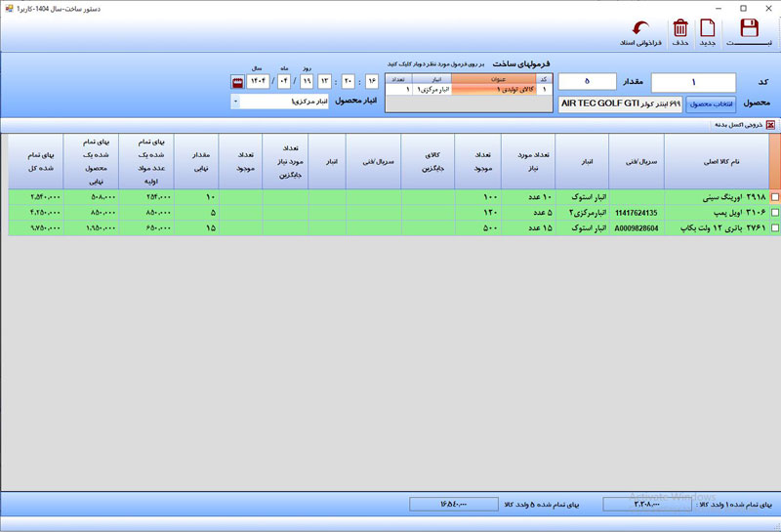Screen dimensions: 781x532
Task: Click انبار مرکزی۱ cell in formulas grid
Action: (x=432, y=89)
